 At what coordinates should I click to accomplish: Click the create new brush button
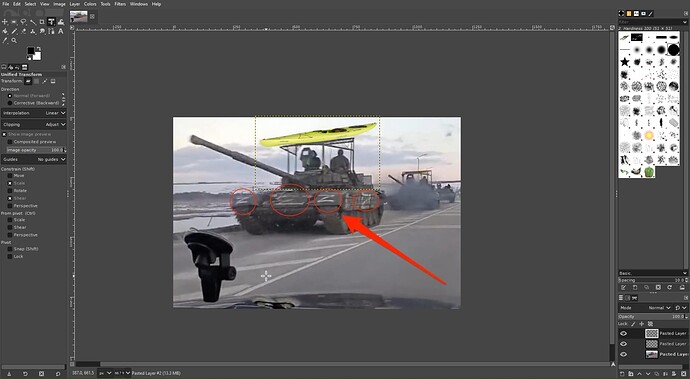pos(635,287)
